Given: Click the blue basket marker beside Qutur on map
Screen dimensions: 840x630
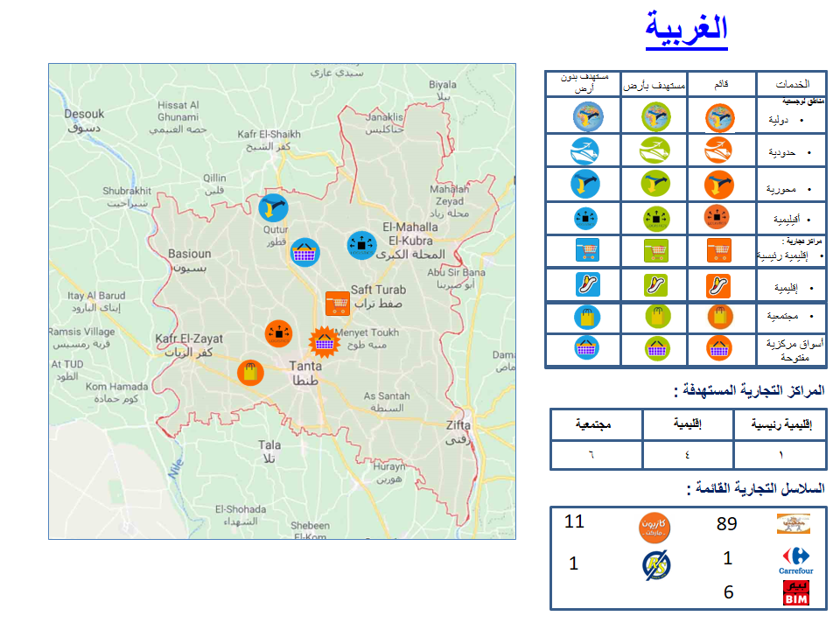Looking at the screenshot, I should coord(304,252).
